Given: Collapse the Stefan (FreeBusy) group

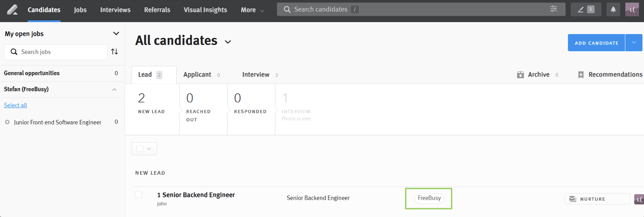Looking at the screenshot, I should point(114,89).
